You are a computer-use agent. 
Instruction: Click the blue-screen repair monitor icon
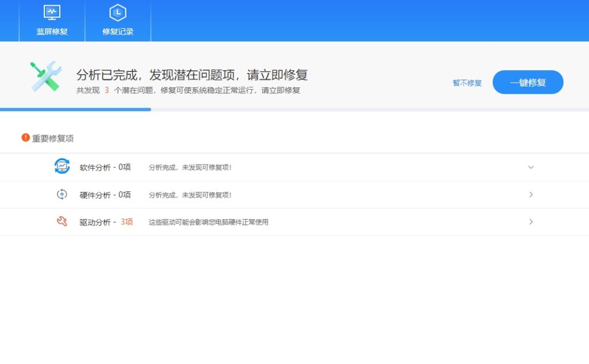[52, 13]
